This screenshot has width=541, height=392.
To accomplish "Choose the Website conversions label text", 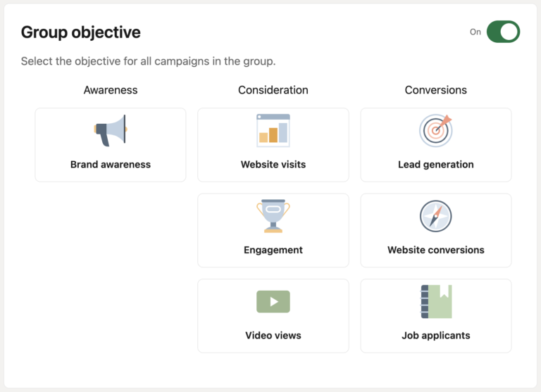I will [x=436, y=250].
